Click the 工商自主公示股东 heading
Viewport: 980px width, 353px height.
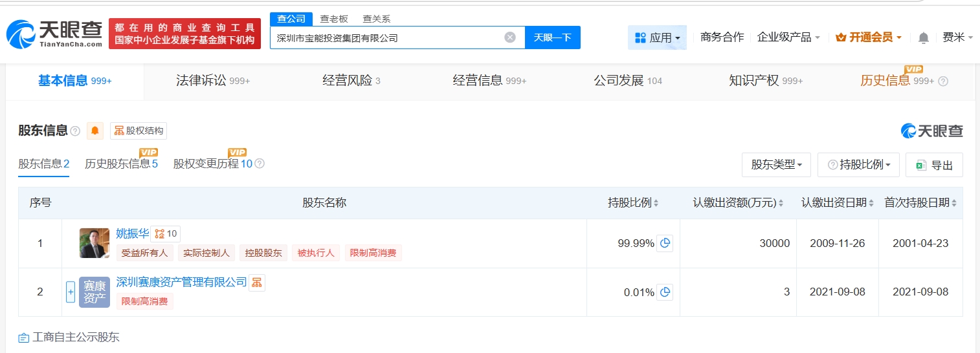(76, 337)
